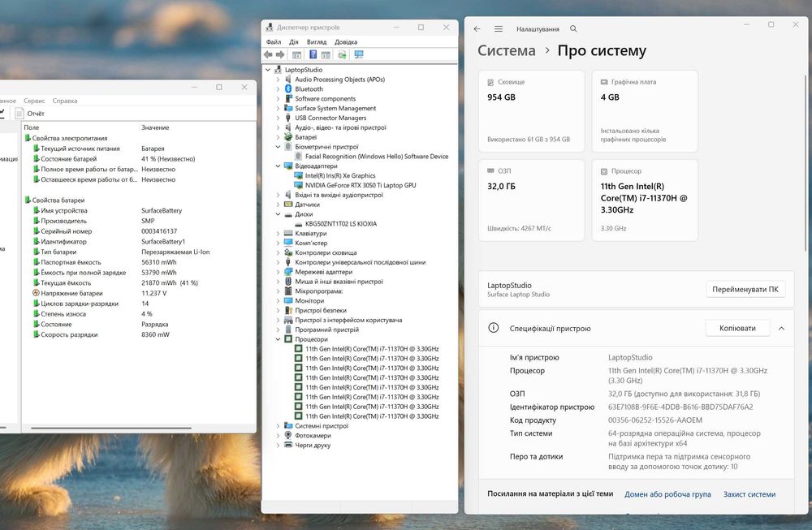The image size is (812, 530).
Task: Click the Сховище card storage icon
Action: (x=490, y=82)
